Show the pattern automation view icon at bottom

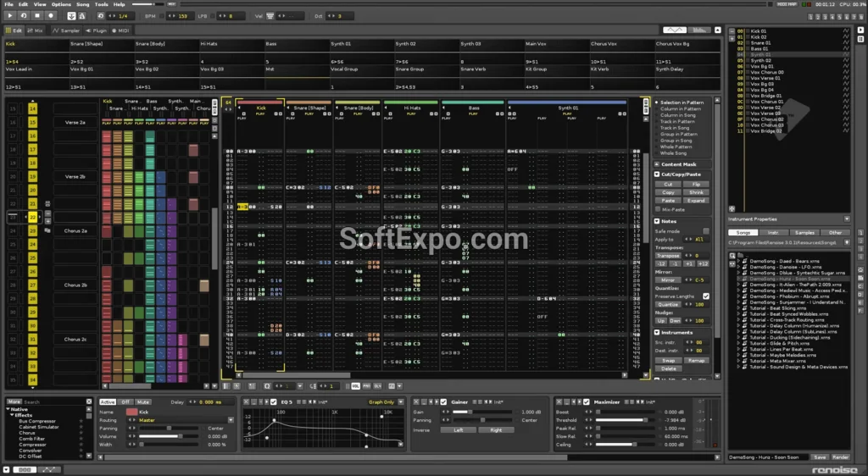coord(48,469)
